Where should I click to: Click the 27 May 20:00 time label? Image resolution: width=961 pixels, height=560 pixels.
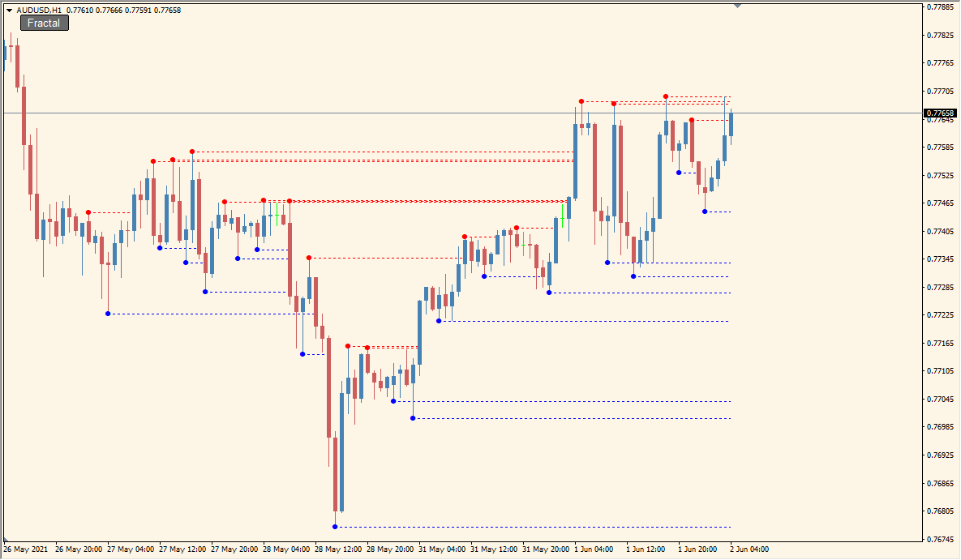tap(234, 549)
